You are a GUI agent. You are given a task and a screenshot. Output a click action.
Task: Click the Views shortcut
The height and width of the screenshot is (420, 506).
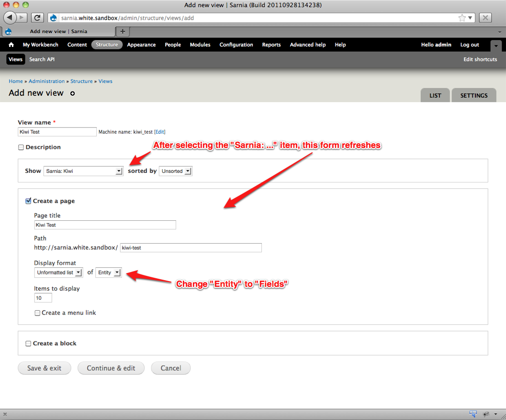point(15,59)
